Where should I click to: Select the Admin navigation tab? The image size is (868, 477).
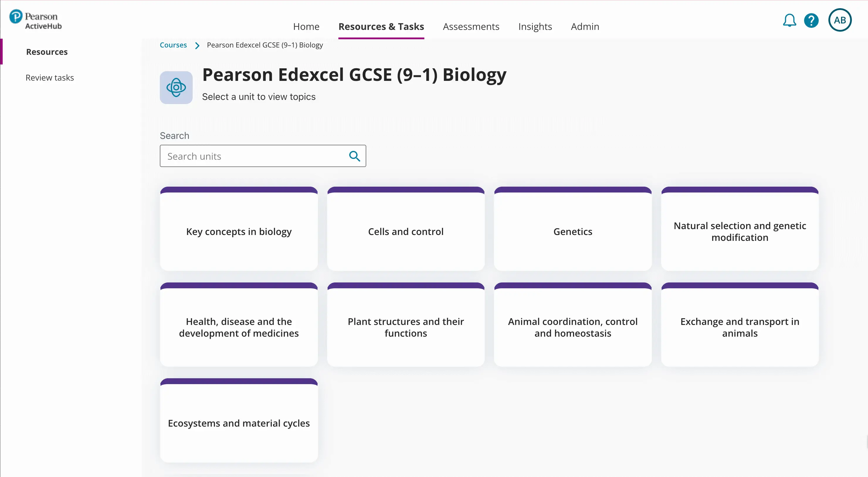[585, 27]
